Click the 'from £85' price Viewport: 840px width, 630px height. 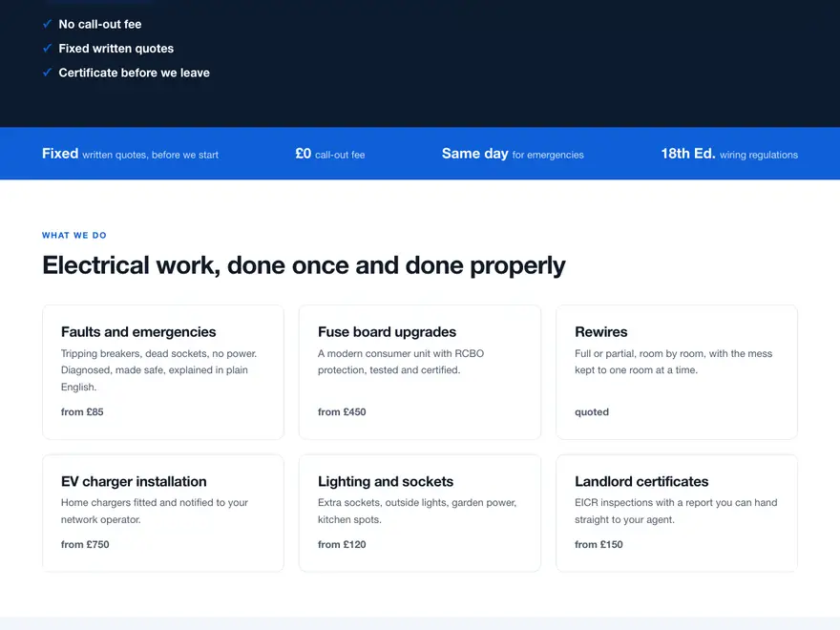tap(82, 412)
